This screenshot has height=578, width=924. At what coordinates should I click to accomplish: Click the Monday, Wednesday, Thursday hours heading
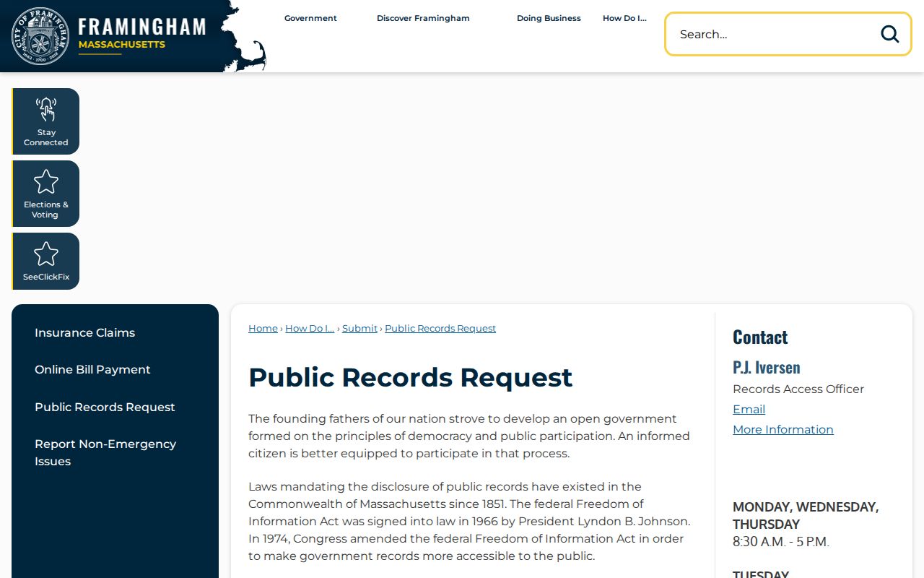[x=806, y=515]
